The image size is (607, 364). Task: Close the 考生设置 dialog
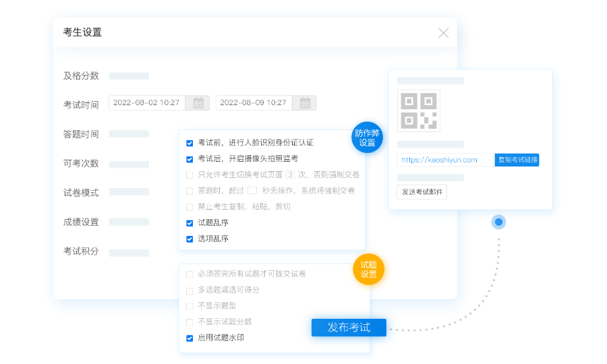[x=443, y=33]
